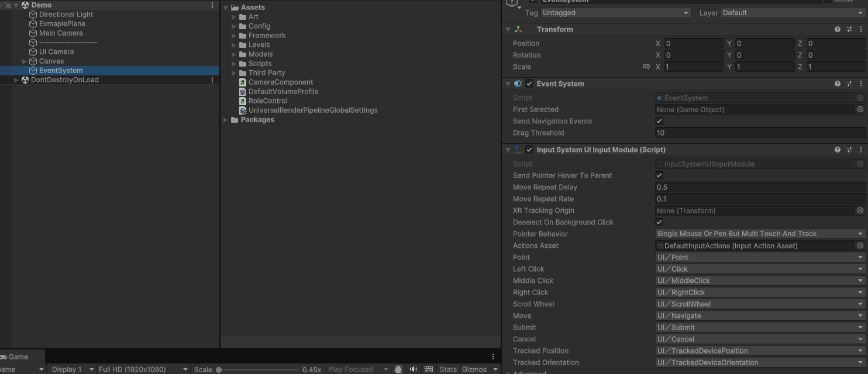The height and width of the screenshot is (374, 868).
Task: Select the CameraComponent script icon
Action: pos(243,82)
